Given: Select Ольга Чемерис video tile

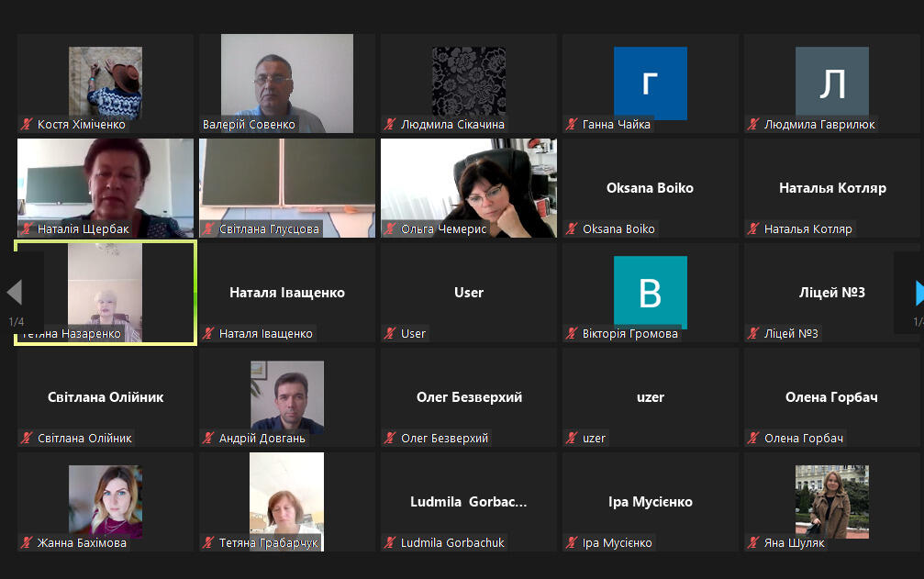Looking at the screenshot, I should click(x=469, y=188).
